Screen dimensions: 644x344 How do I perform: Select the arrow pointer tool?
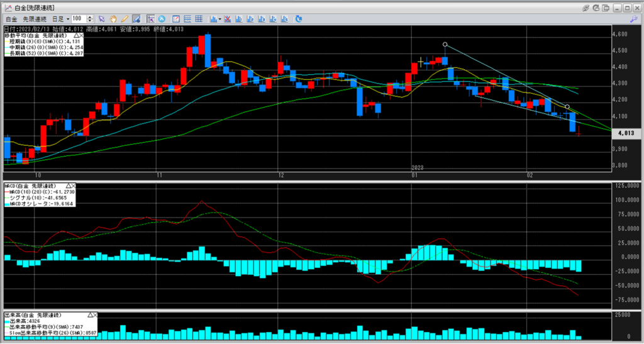[102, 19]
